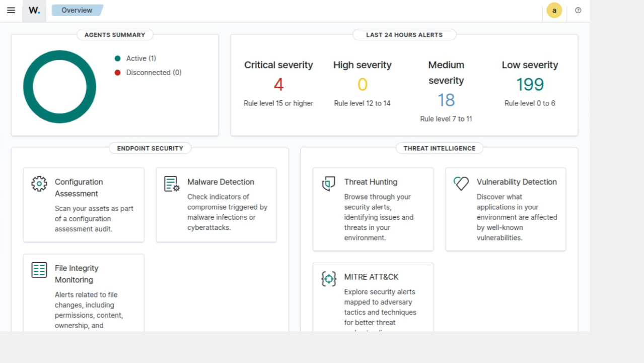Open the hamburger navigation menu
The width and height of the screenshot is (644, 363).
click(11, 10)
